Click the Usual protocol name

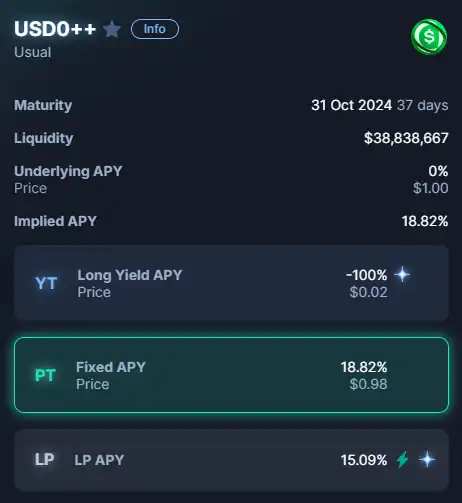33,52
